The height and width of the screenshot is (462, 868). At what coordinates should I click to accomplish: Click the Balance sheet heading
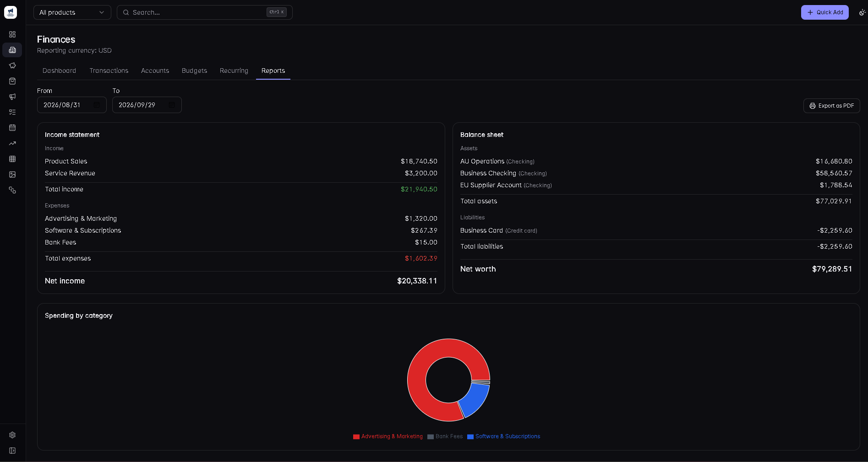coord(482,135)
